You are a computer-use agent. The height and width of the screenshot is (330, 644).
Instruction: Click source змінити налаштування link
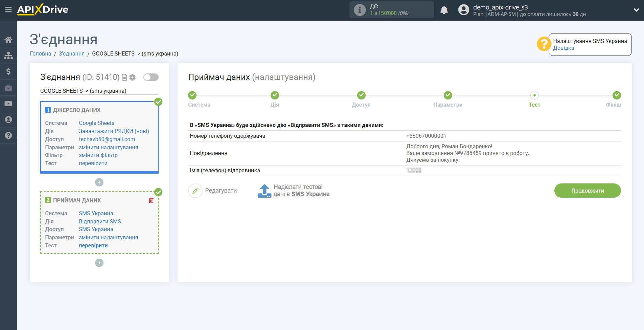tap(108, 148)
